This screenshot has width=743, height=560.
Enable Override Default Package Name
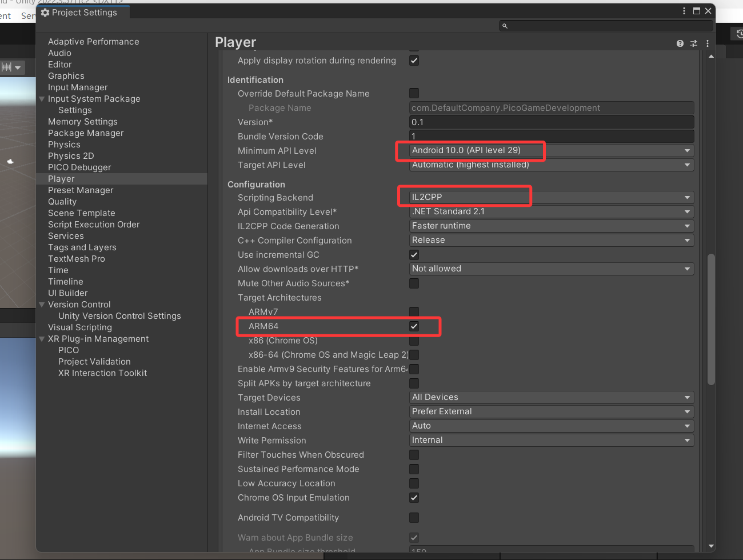click(414, 93)
